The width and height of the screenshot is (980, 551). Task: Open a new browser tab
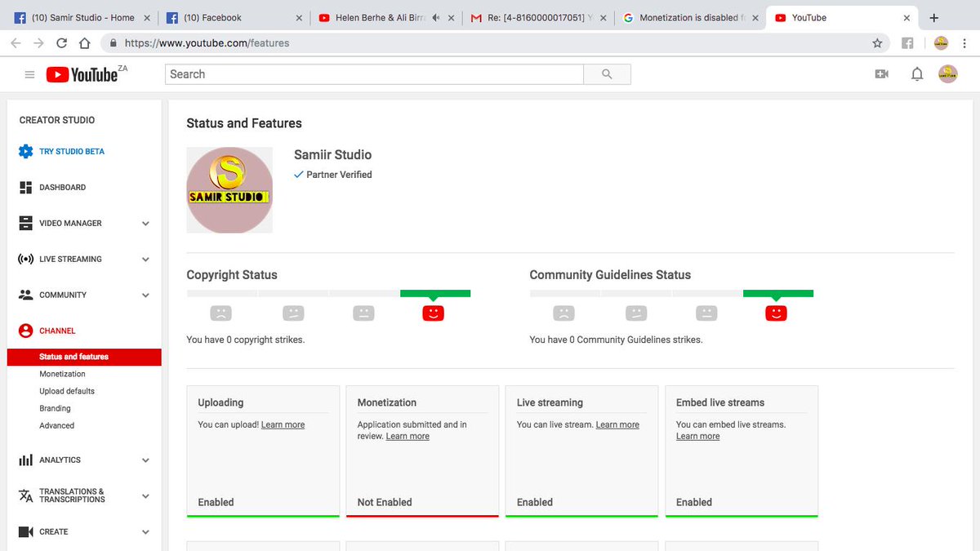click(934, 17)
